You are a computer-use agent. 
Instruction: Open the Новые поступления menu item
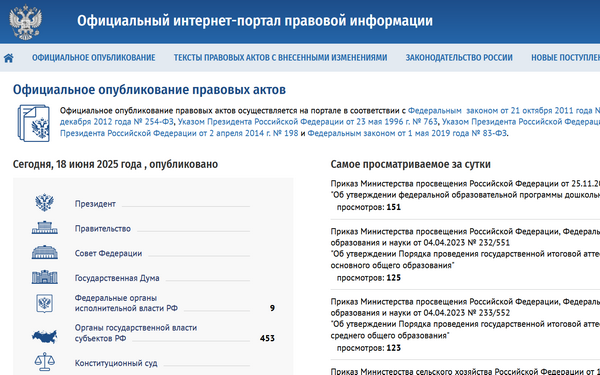565,58
